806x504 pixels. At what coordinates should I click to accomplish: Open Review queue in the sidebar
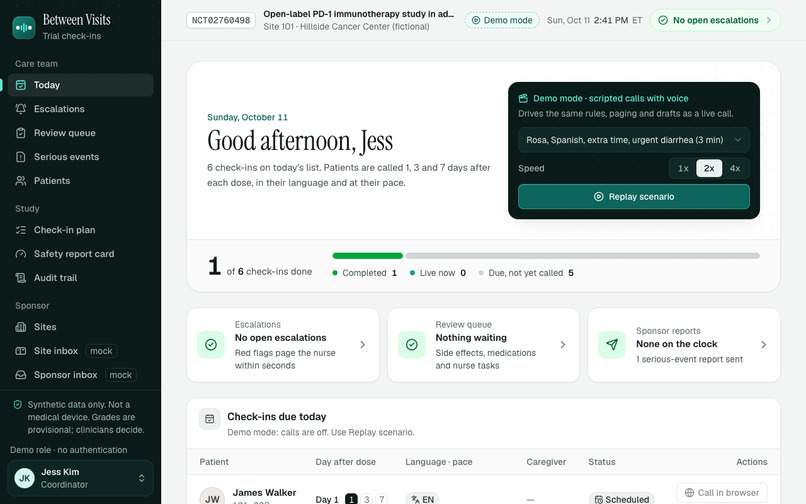[x=80, y=133]
